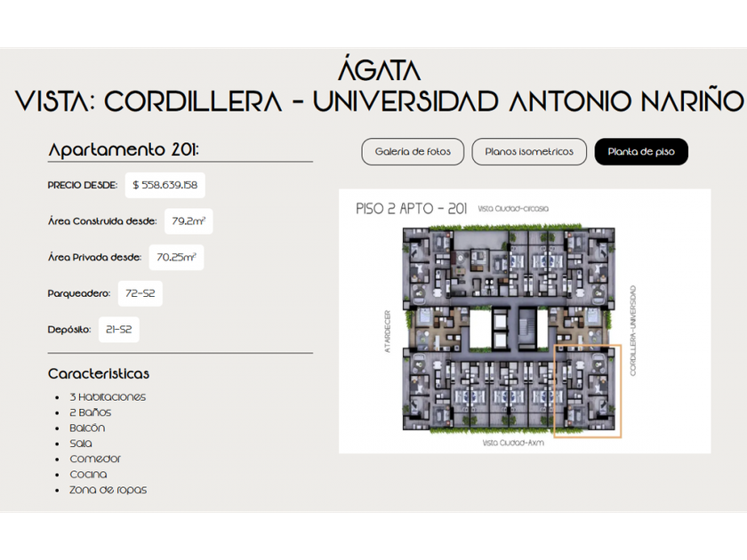Click the Parqueadero label

tap(78, 293)
